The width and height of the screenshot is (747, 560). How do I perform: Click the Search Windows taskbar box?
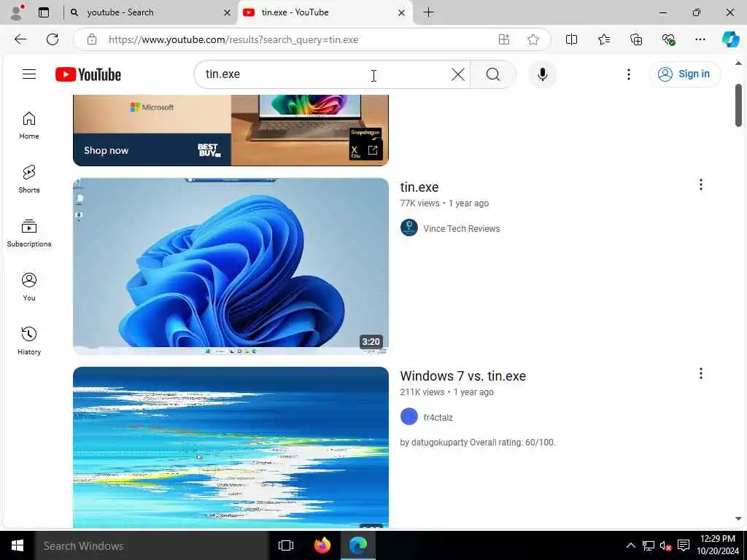click(152, 545)
